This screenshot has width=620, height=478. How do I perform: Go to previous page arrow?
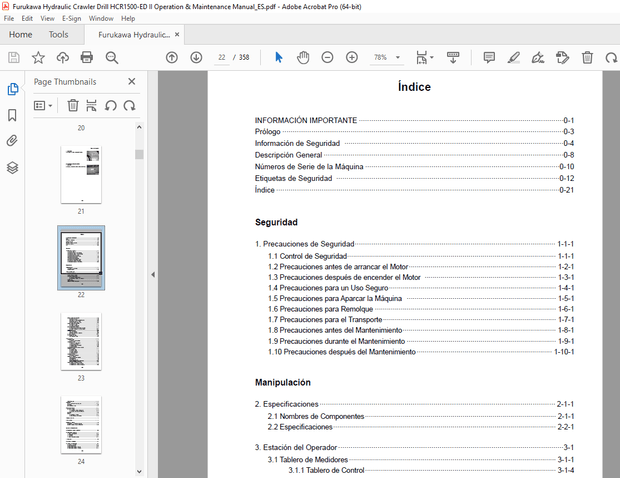coord(172,58)
